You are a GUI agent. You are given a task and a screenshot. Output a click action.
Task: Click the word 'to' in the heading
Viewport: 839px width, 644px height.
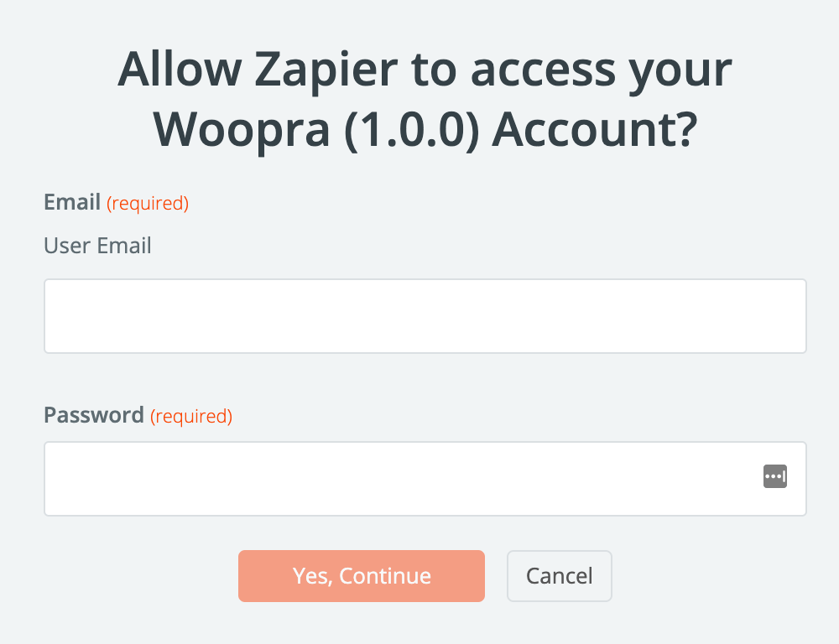pos(434,70)
